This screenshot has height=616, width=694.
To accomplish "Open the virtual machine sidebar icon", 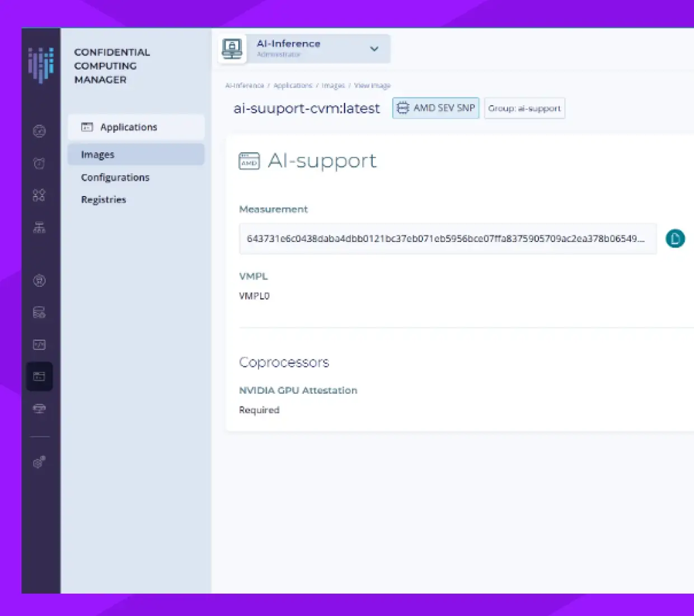I will tap(39, 409).
